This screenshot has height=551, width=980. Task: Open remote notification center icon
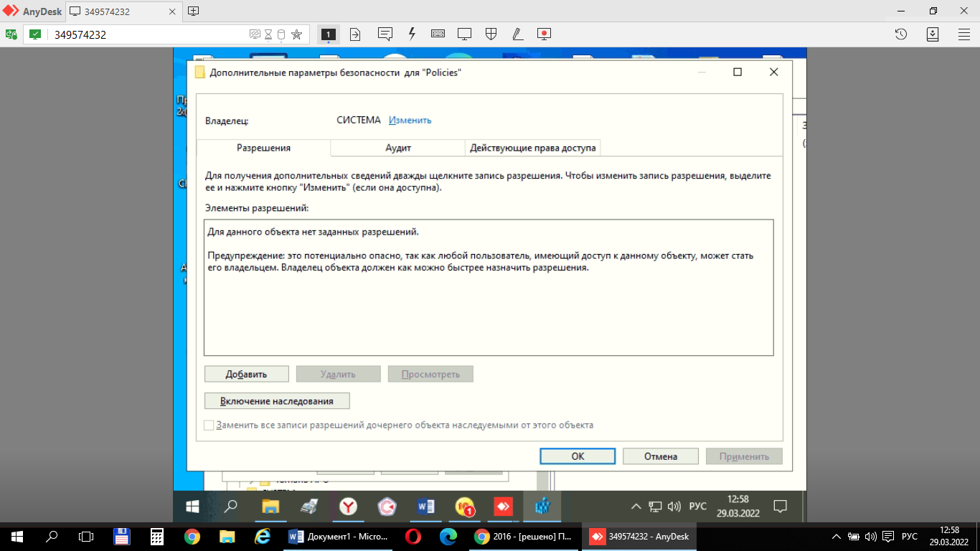click(x=780, y=507)
